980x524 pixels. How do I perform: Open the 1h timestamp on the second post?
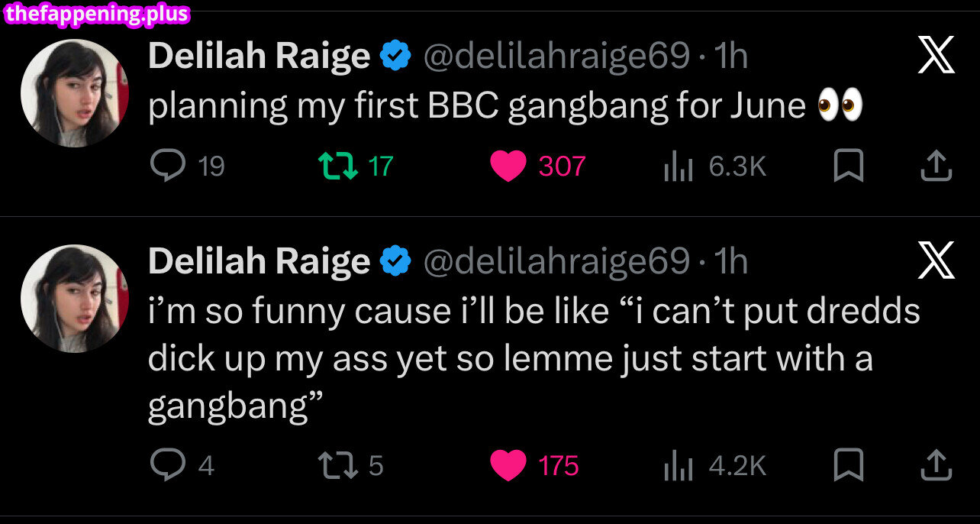[x=730, y=261]
